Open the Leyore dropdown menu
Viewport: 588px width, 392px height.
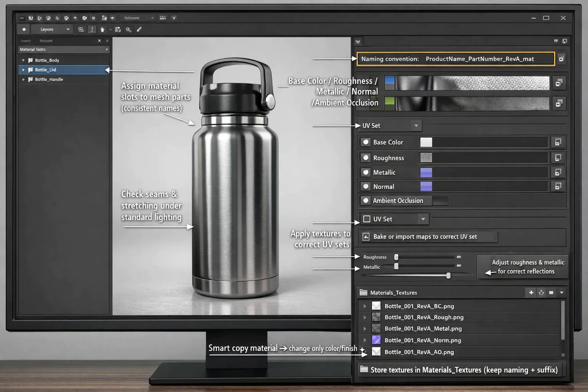point(52,29)
